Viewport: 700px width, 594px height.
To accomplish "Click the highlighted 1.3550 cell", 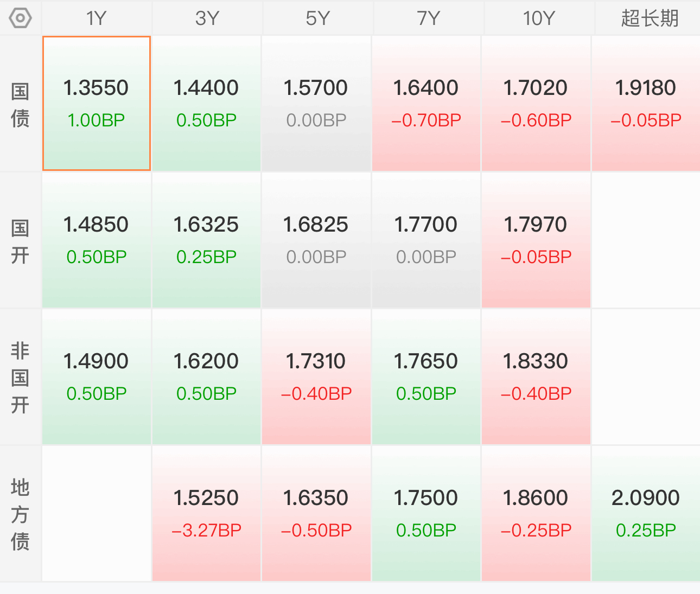I will tap(97, 104).
